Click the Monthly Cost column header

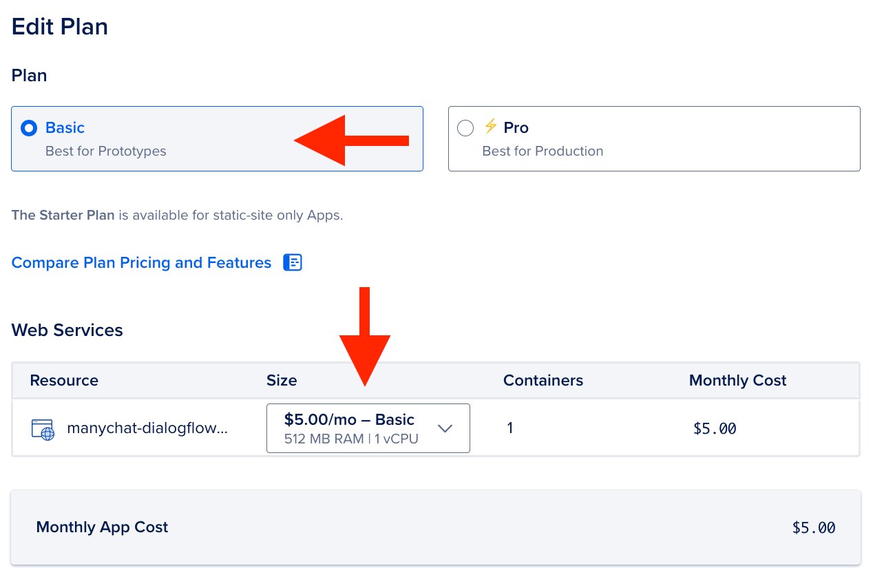[x=737, y=380]
